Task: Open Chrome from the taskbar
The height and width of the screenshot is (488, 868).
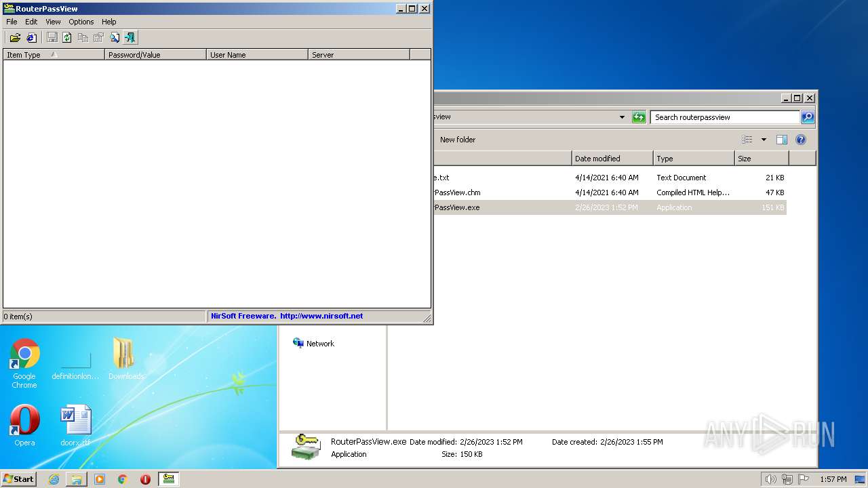Action: click(123, 479)
